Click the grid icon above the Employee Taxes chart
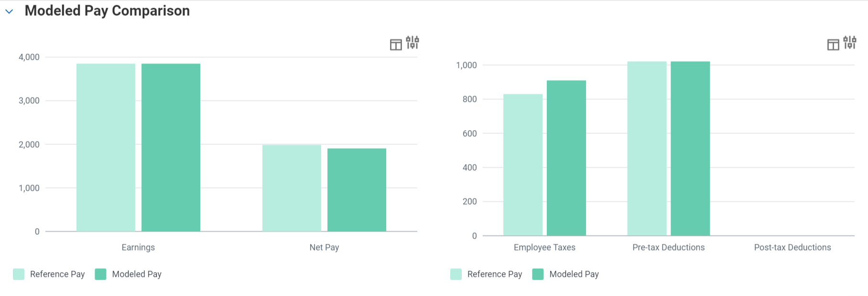 [x=833, y=44]
